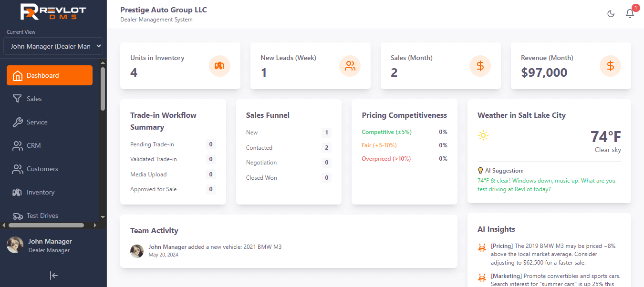Click the John Manager name in Team Activity
This screenshot has height=287, width=644.
[x=167, y=246]
